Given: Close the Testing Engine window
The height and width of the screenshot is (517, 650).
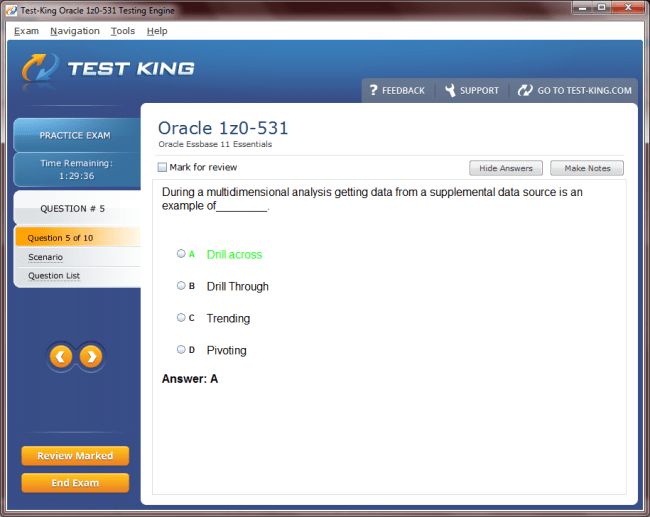Looking at the screenshot, I should pyautogui.click(x=628, y=7).
